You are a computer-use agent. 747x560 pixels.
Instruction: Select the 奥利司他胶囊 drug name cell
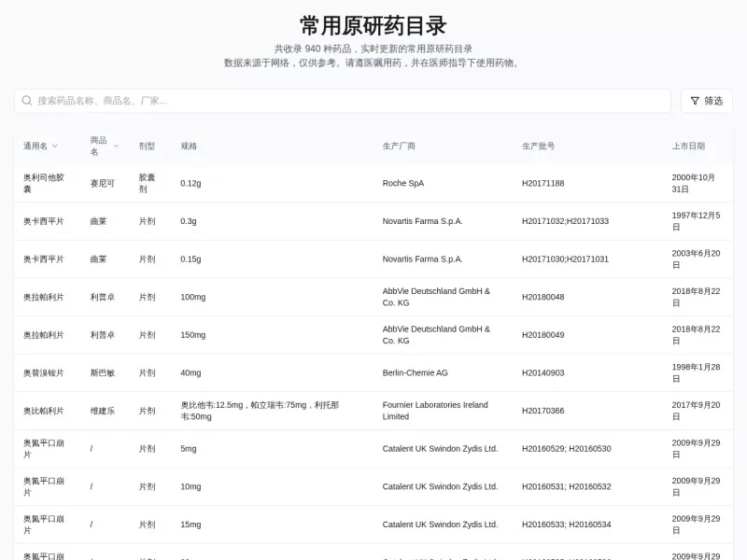coord(44,183)
